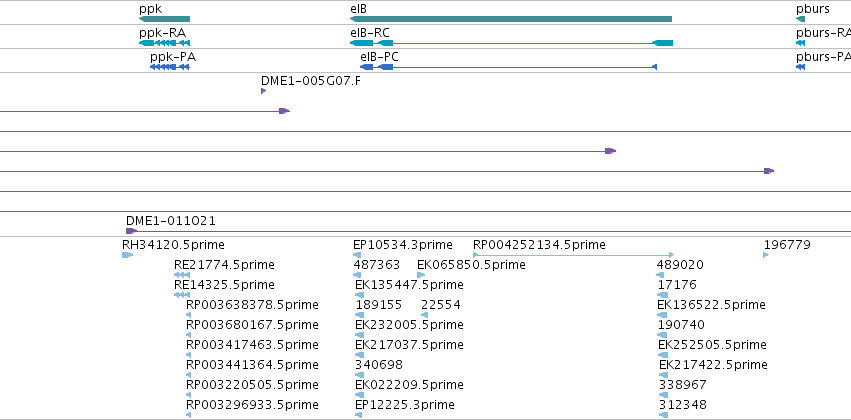Select the DME1-011O21 feature start marker

131,231
